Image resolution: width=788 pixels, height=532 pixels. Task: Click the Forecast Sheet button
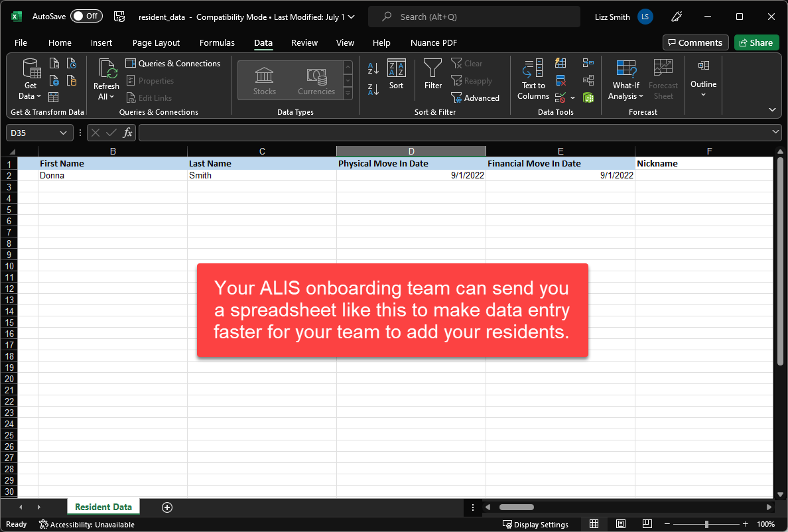pos(663,80)
